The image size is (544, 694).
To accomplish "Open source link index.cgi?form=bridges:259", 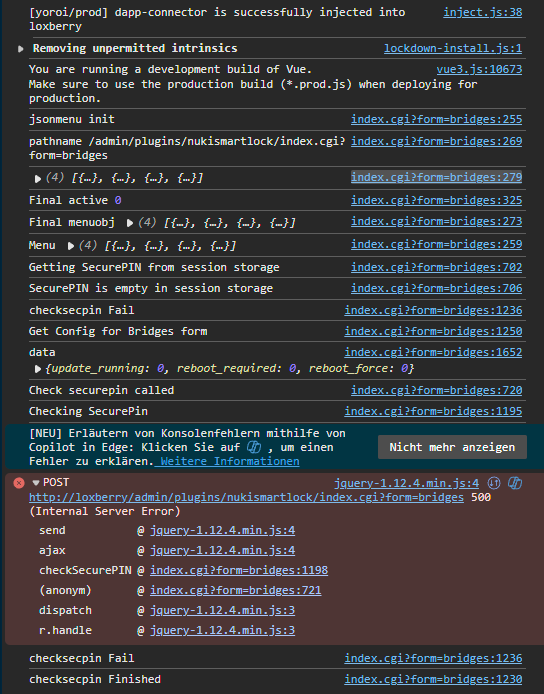I will point(436,244).
